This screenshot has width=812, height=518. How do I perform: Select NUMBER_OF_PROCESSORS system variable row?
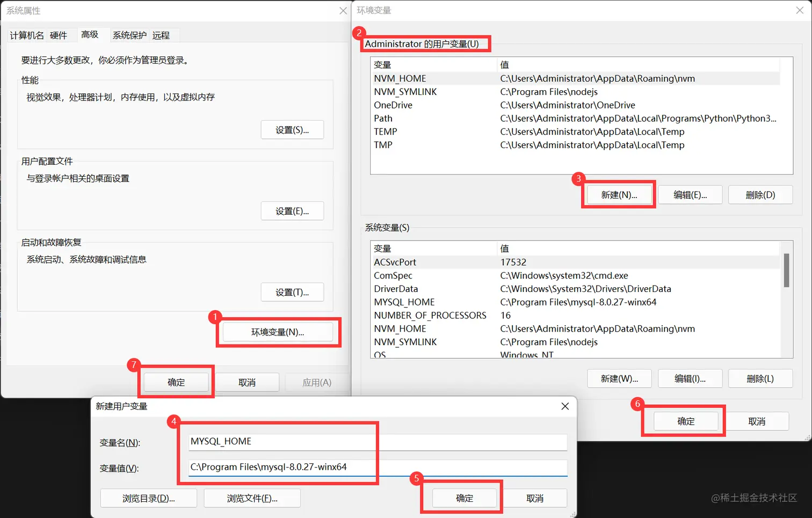[575, 316]
